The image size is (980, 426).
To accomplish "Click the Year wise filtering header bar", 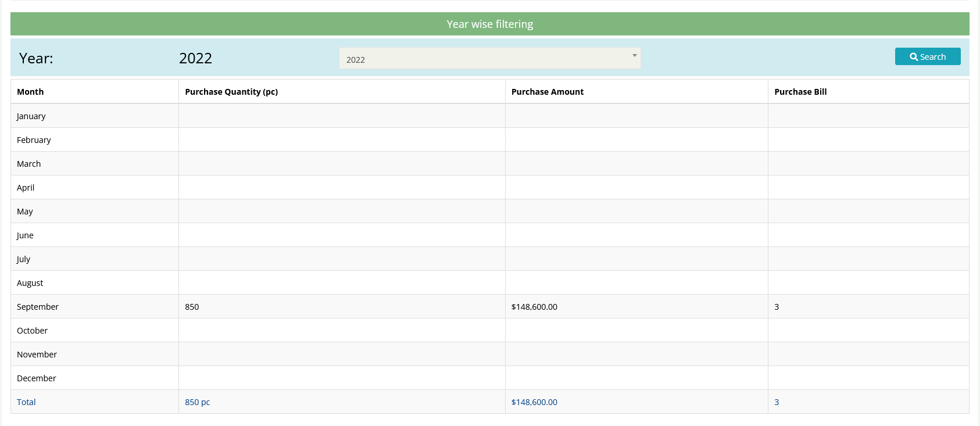I will coord(489,24).
